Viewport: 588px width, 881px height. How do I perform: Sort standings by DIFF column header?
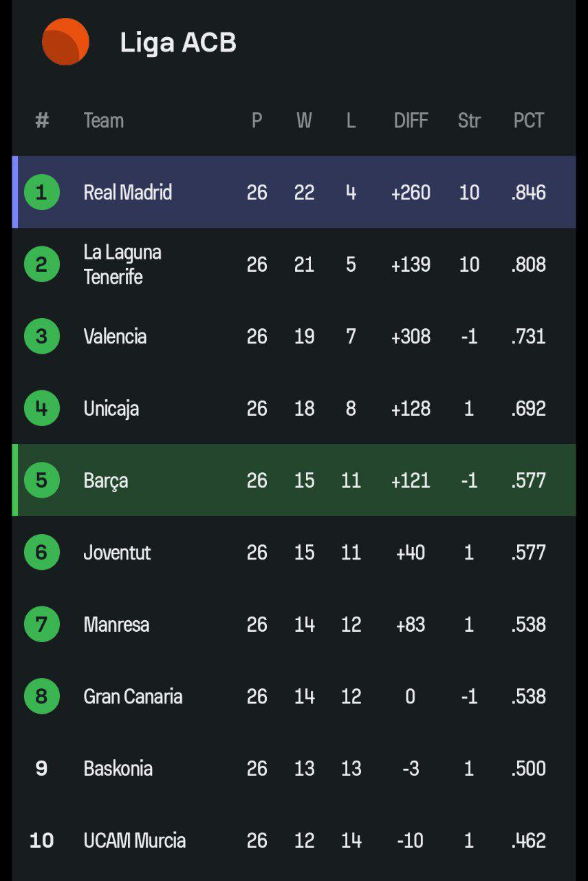(411, 120)
